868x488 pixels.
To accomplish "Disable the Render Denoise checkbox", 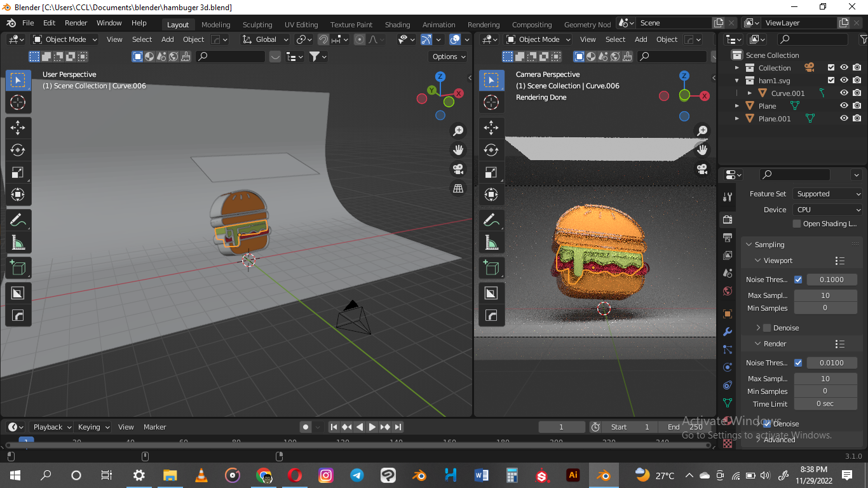I will 767,424.
